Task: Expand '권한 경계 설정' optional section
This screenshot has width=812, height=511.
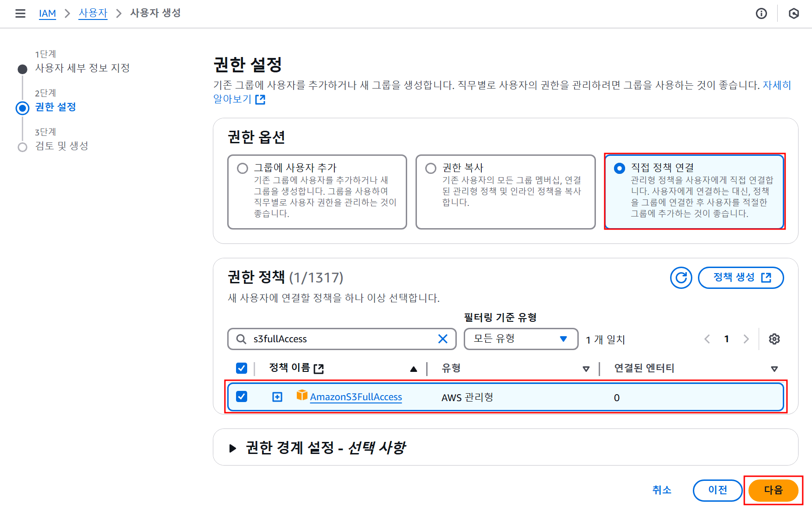Action: pyautogui.click(x=233, y=448)
